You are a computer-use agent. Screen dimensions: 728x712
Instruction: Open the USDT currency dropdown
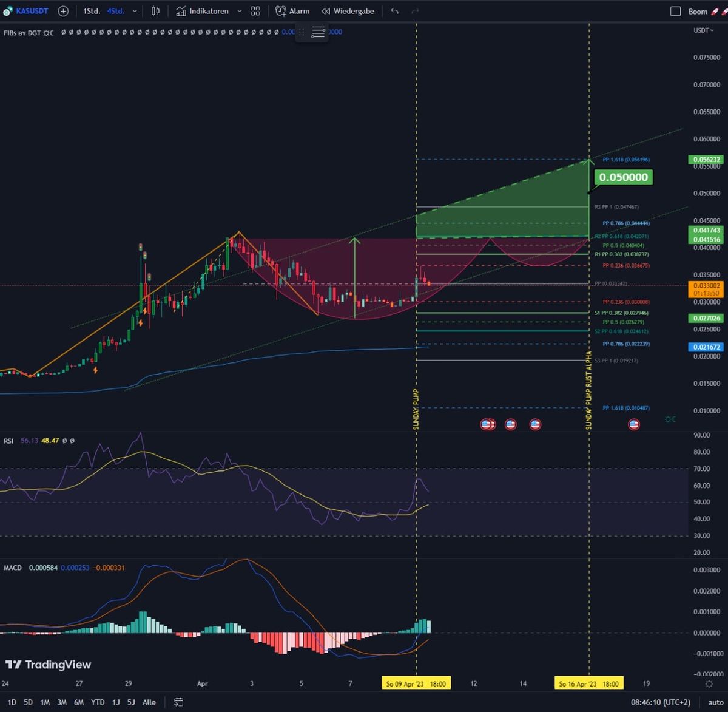(703, 30)
